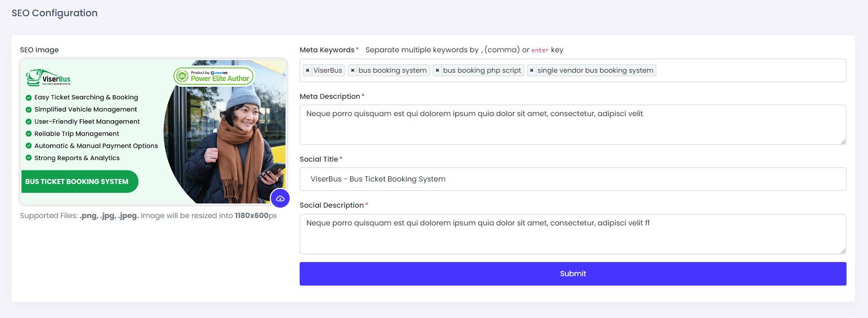Select the 'bus booking system' tag text

[x=392, y=71]
